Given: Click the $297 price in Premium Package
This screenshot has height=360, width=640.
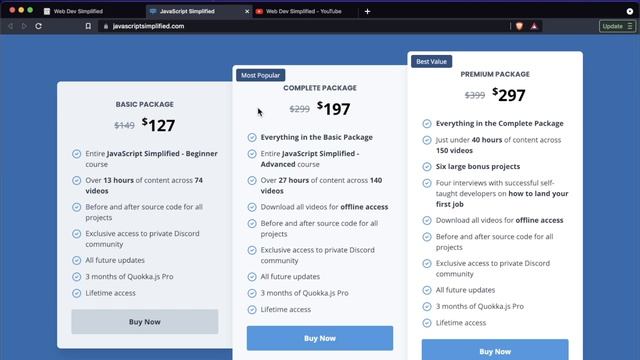Looking at the screenshot, I should point(509,95).
